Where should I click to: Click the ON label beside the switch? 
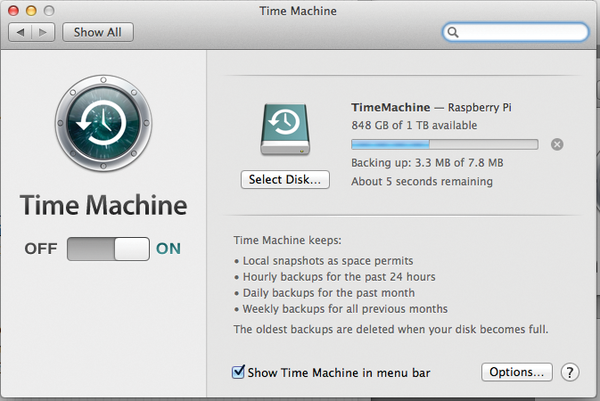pyautogui.click(x=168, y=249)
